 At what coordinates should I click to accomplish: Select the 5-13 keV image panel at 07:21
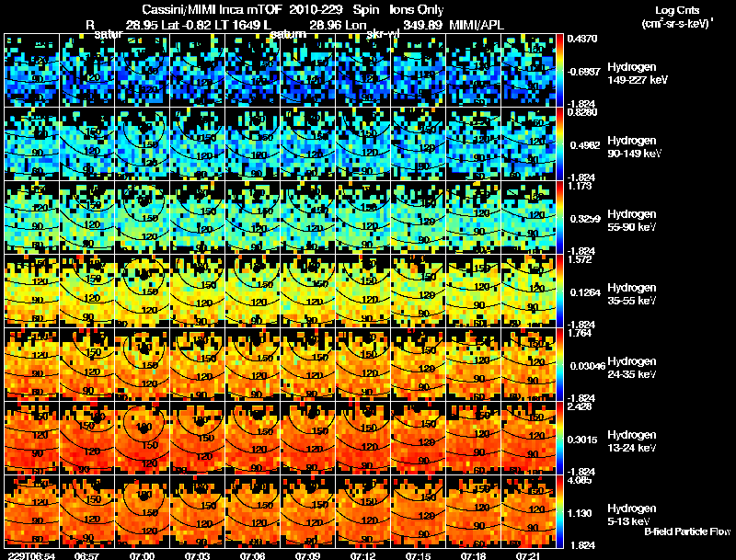click(x=528, y=511)
